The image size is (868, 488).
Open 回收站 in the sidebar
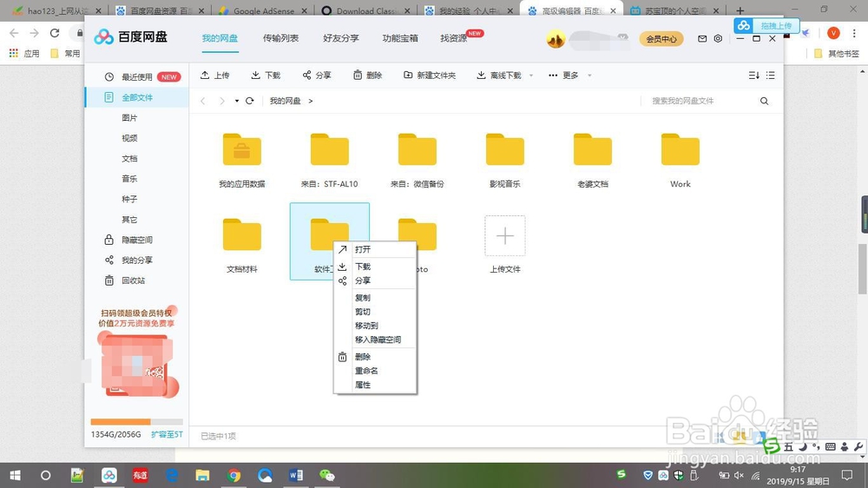pos(134,280)
